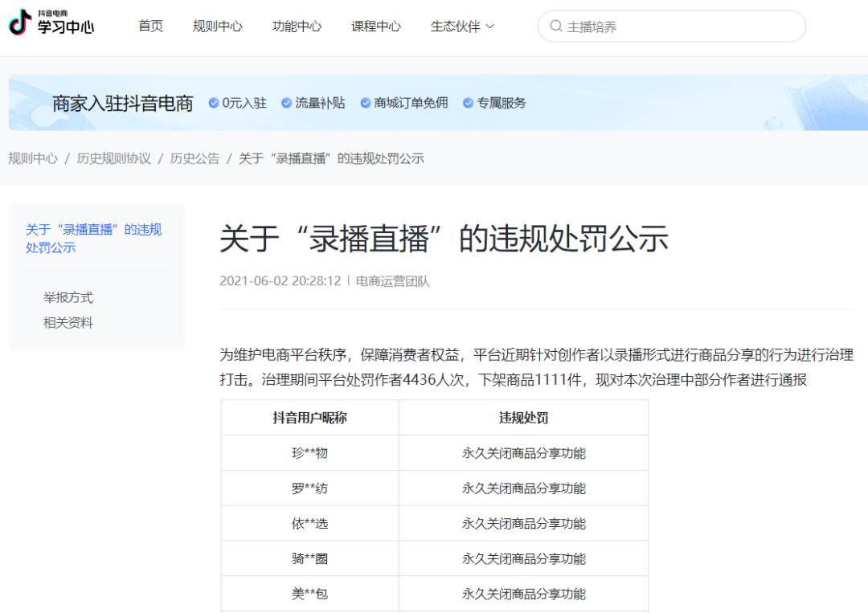Open the 首页 navigation menu item
Viewport: 868px width, 613px height.
click(x=149, y=26)
